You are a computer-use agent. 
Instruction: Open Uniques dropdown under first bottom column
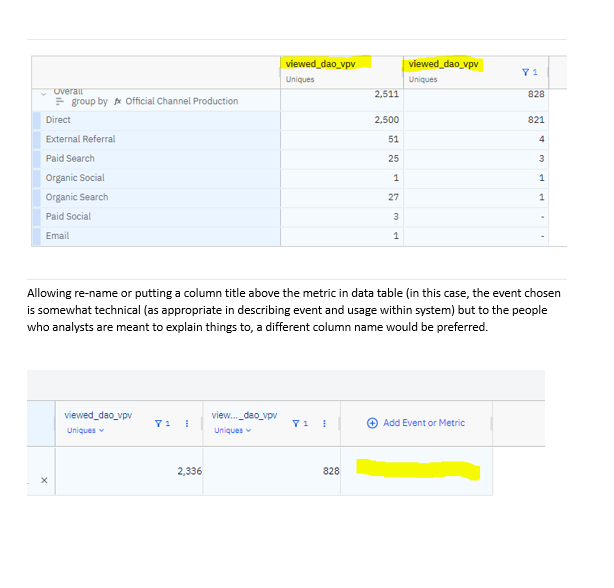[85, 430]
